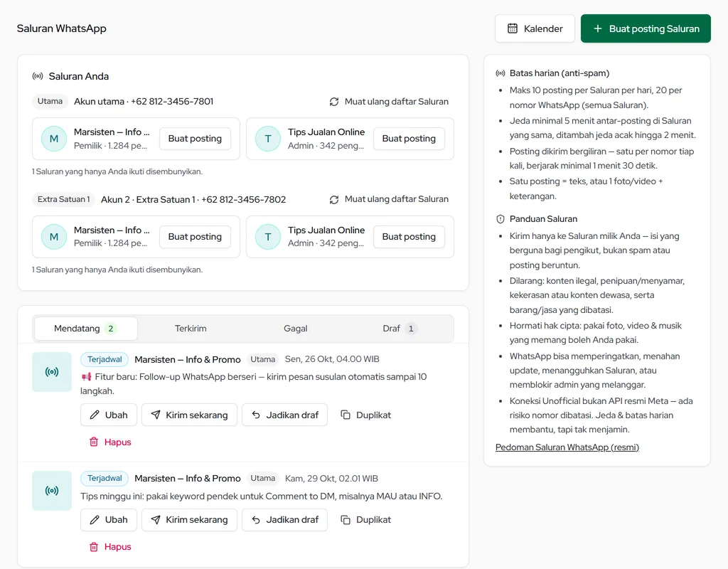Open the Gagal tab
The width and height of the screenshot is (728, 569).
tap(295, 329)
